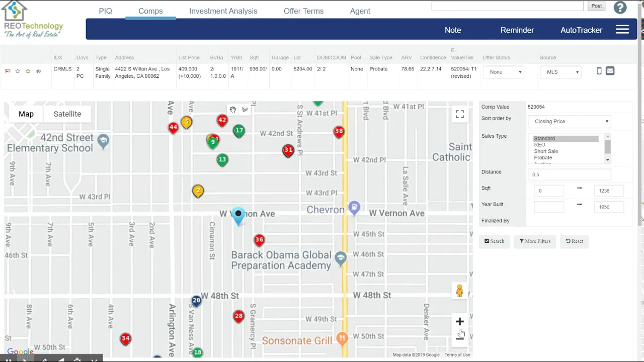Zoom in the map with plus button
The height and width of the screenshot is (362, 644).
(x=459, y=321)
